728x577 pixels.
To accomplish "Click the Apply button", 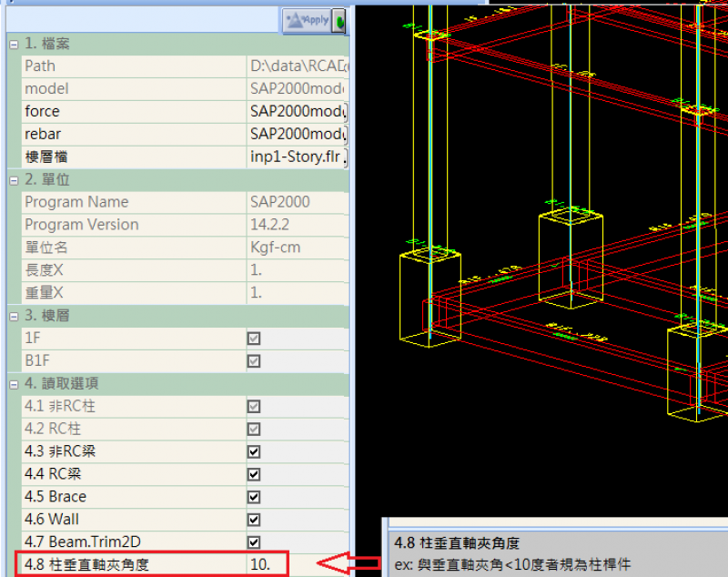I will (x=307, y=20).
